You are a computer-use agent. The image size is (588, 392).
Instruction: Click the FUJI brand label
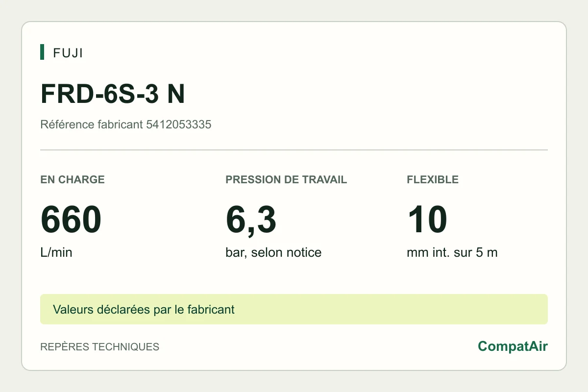point(68,53)
